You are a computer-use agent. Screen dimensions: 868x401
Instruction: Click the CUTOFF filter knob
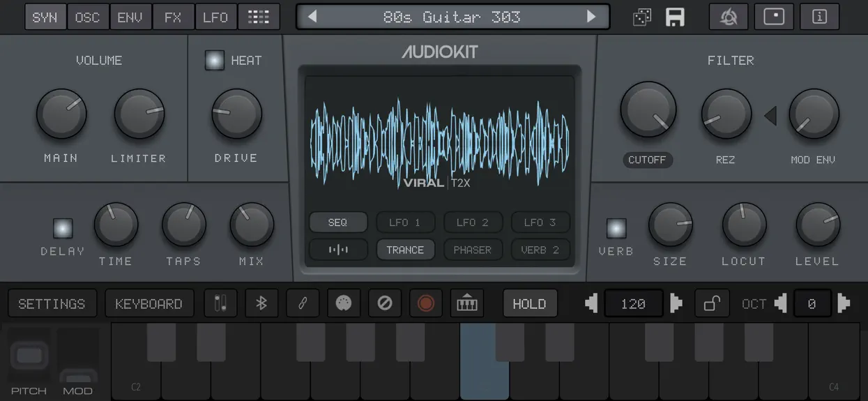pyautogui.click(x=648, y=109)
